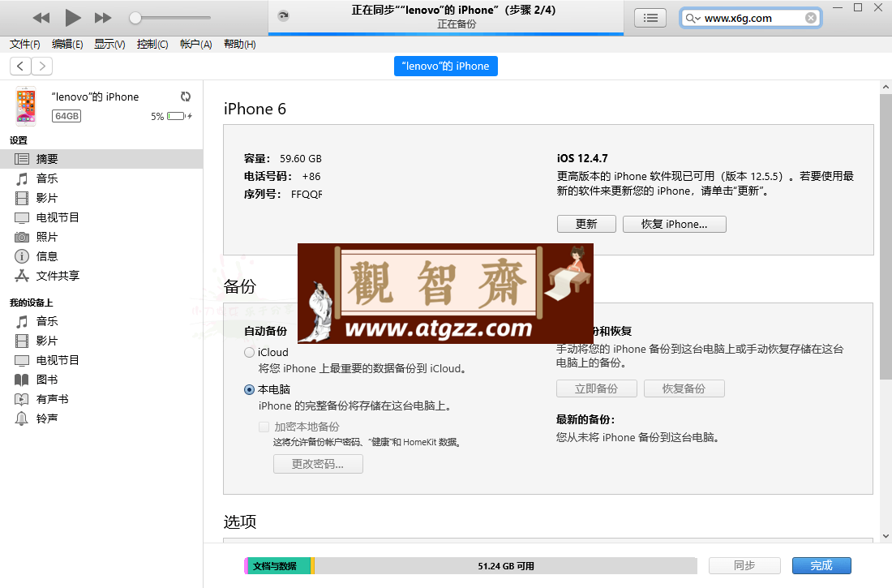This screenshot has width=892, height=588.
Task: Click the 恢复 iPhone... button
Action: (674, 224)
